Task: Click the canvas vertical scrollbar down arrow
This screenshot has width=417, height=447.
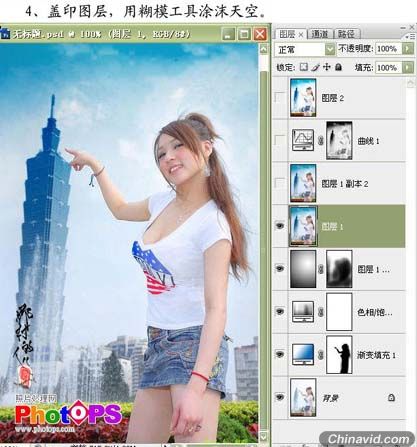Action: [x=263, y=436]
